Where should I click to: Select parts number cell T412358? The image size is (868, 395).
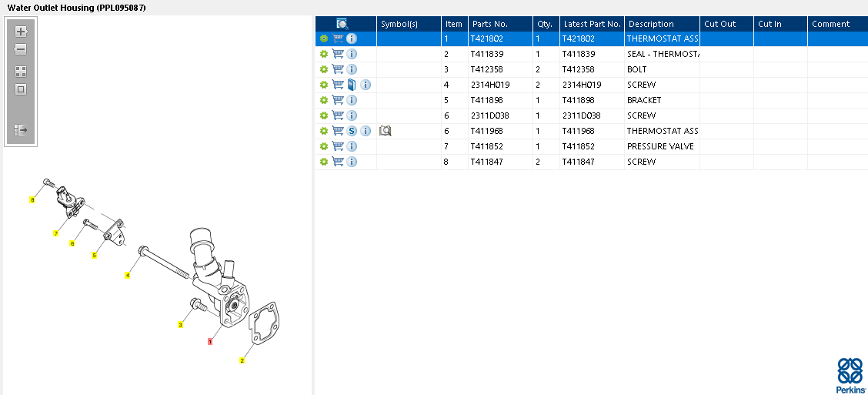pos(500,69)
